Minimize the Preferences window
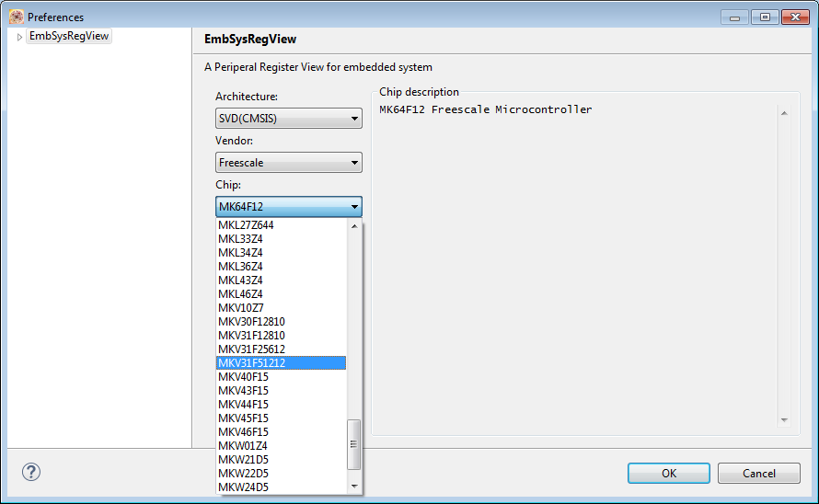Screen dimensions: 819x504 click(734, 17)
